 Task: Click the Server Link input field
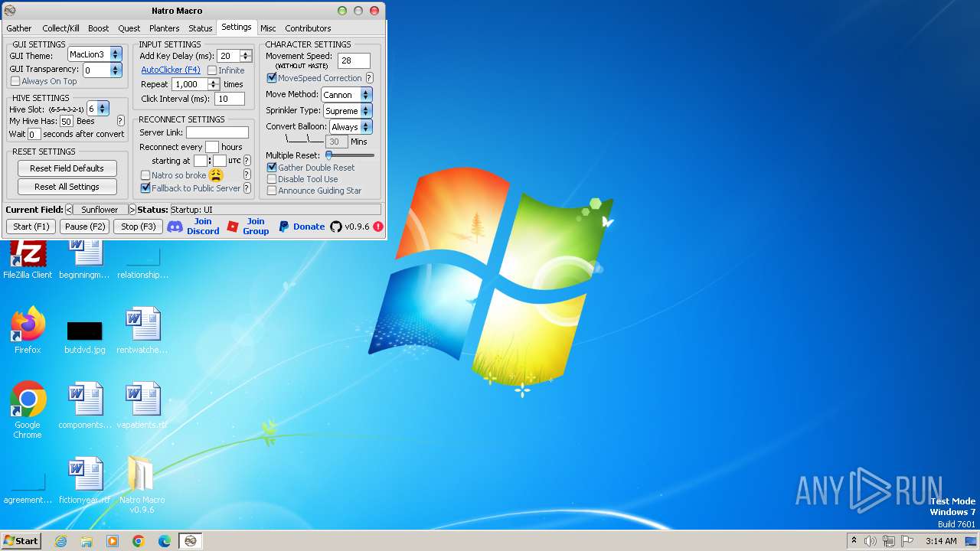[x=217, y=132]
